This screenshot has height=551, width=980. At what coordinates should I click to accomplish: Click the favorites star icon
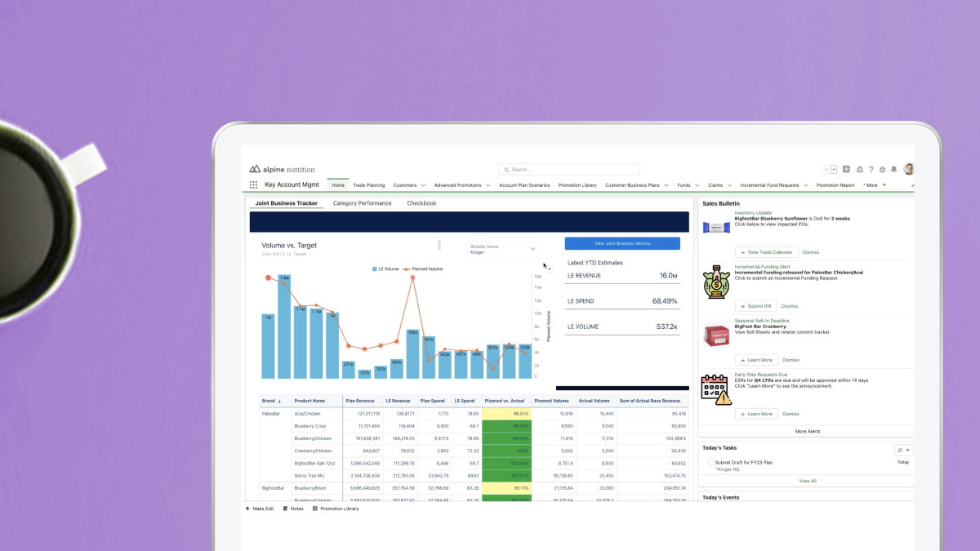[x=826, y=170]
